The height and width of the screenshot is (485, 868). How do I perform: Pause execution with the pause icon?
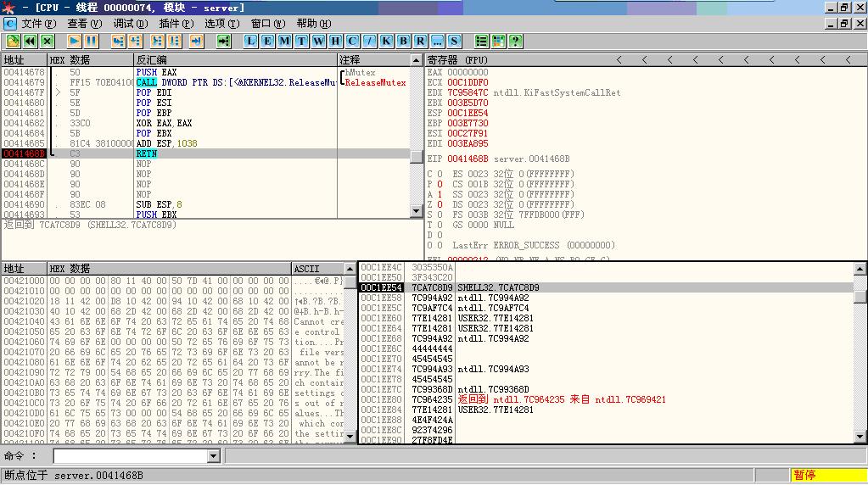(x=92, y=41)
